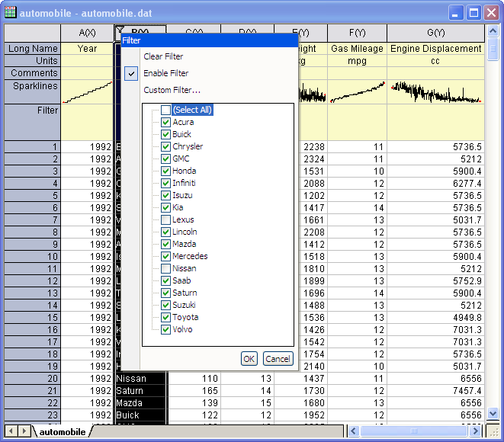The width and height of the screenshot is (504, 442).
Task: Uncheck the Mazda checkbox
Action: coord(165,244)
